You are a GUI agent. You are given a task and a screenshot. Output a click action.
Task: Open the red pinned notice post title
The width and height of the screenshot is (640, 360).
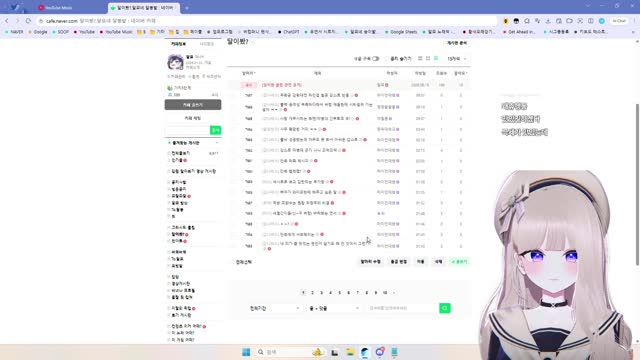[282, 85]
